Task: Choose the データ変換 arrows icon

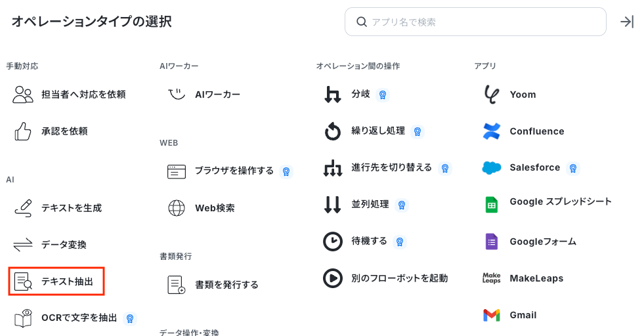Action: pyautogui.click(x=23, y=245)
